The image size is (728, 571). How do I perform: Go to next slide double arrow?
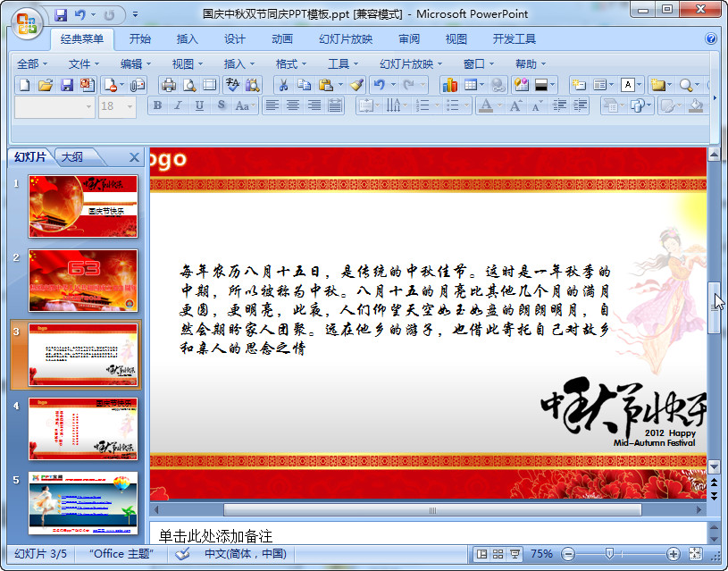[x=714, y=496]
